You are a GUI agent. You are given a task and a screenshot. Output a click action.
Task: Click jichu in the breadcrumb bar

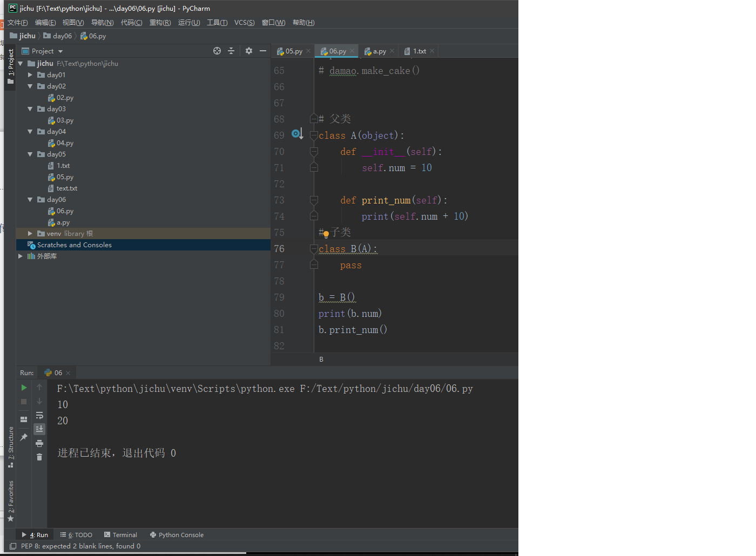pos(23,36)
